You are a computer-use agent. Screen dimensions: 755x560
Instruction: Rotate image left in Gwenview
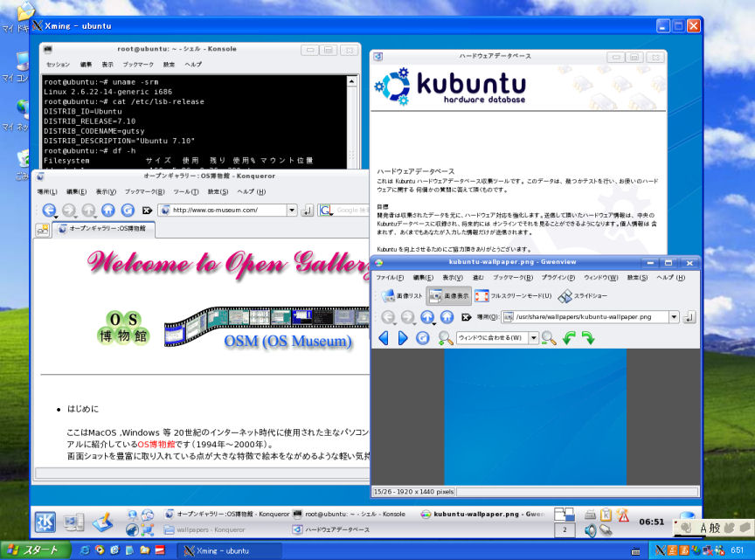tap(569, 338)
